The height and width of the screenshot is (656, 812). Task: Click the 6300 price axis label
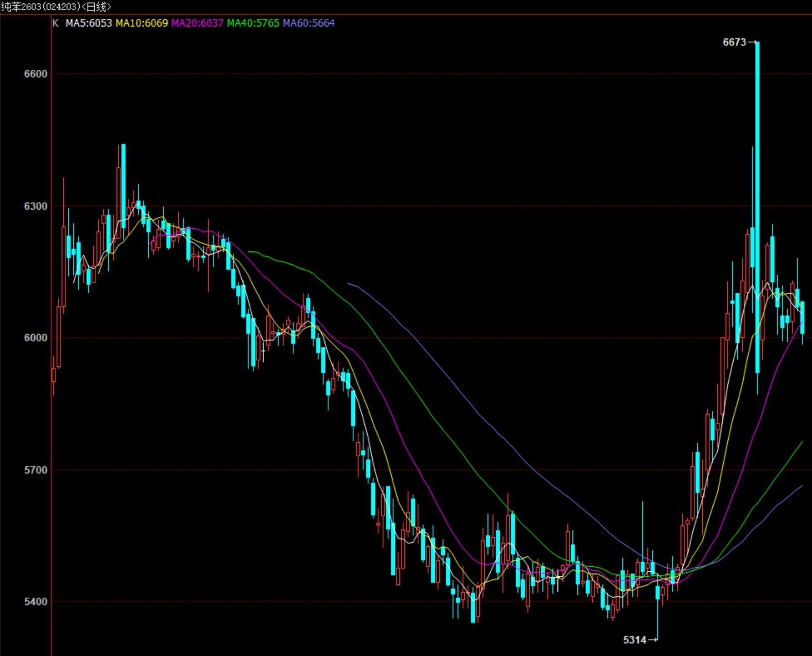pyautogui.click(x=36, y=206)
